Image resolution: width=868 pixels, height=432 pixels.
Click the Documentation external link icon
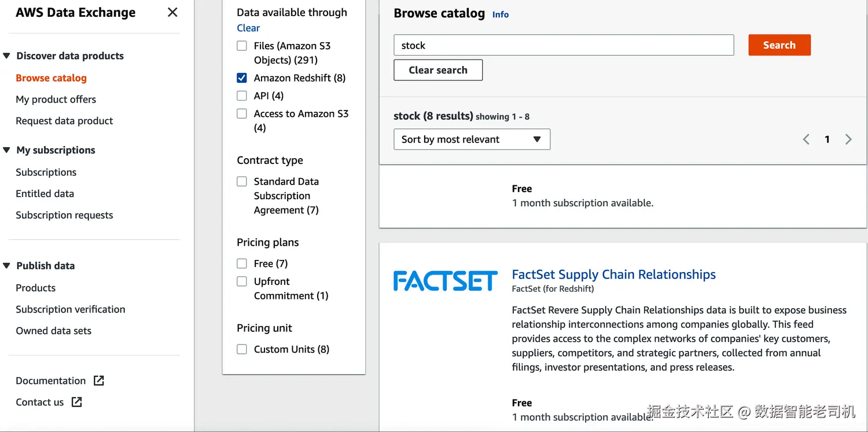click(99, 380)
